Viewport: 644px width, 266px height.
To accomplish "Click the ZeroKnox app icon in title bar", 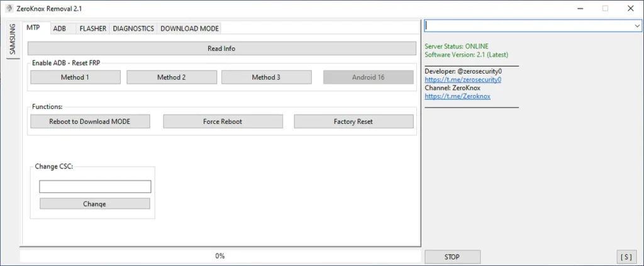I will (x=9, y=8).
